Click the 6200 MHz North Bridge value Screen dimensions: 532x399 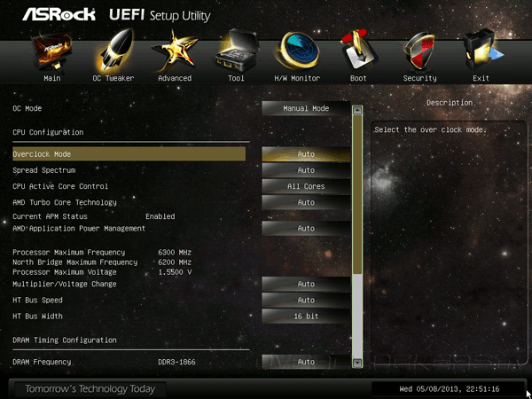tap(175, 262)
